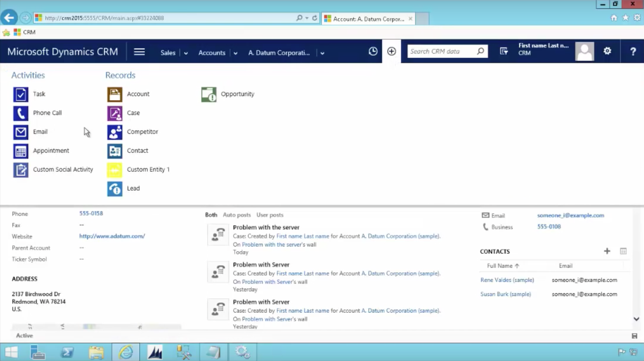This screenshot has width=644, height=361.
Task: Switch to Both posts filter
Action: tap(211, 215)
